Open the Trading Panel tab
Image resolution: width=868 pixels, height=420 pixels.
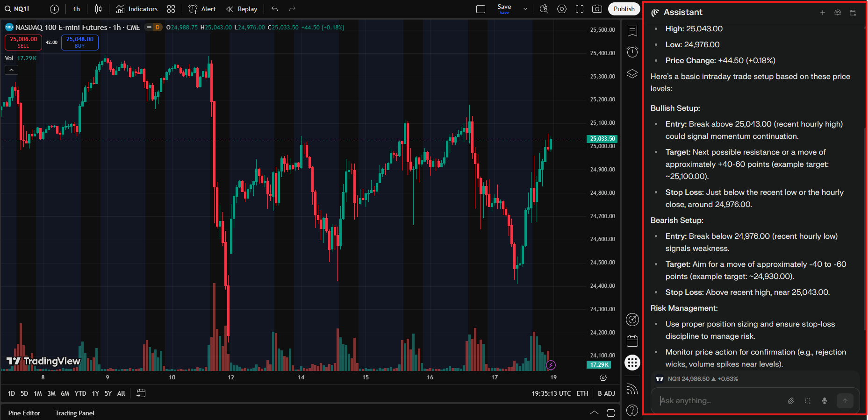tap(75, 413)
